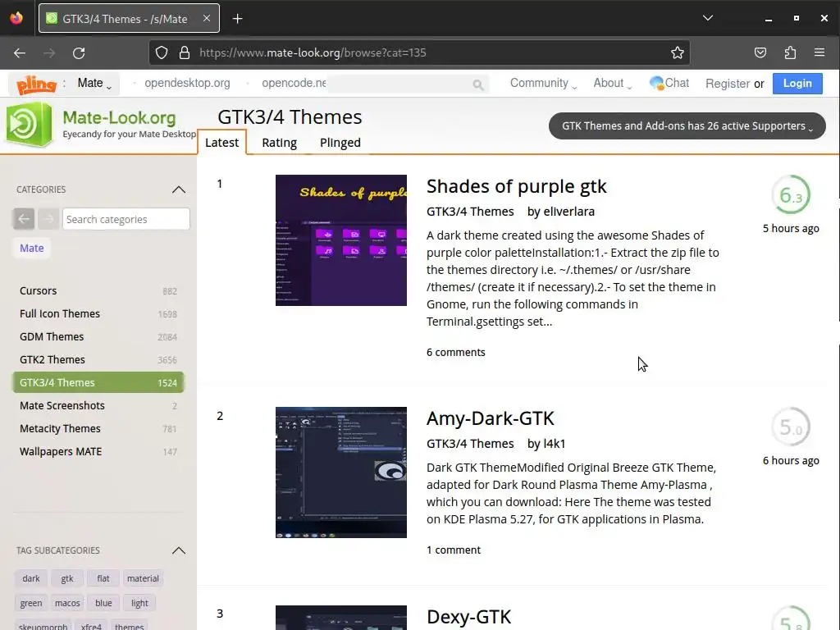840x630 pixels.
Task: Filter by the blue tag
Action: 103,603
